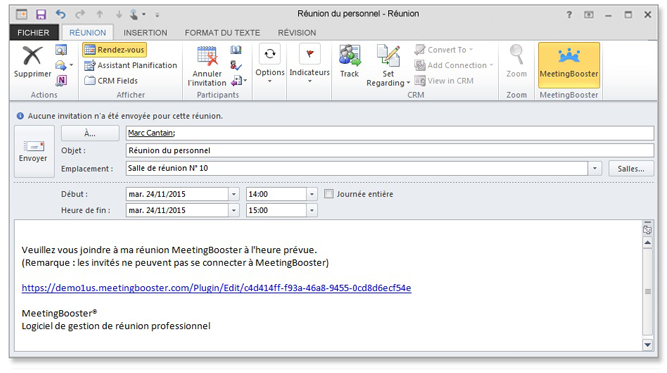The width and height of the screenshot is (667, 373).
Task: Expand the forward icon dropdown arrow
Action: pos(71,65)
